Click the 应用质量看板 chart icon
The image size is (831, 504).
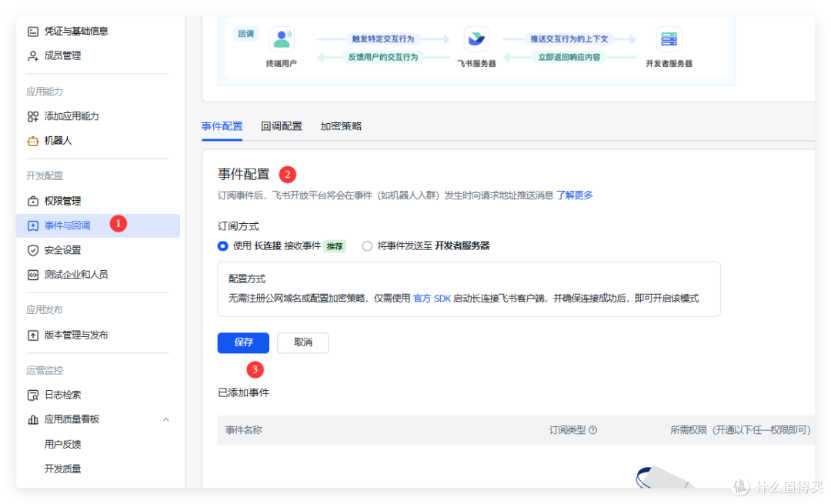pos(33,419)
